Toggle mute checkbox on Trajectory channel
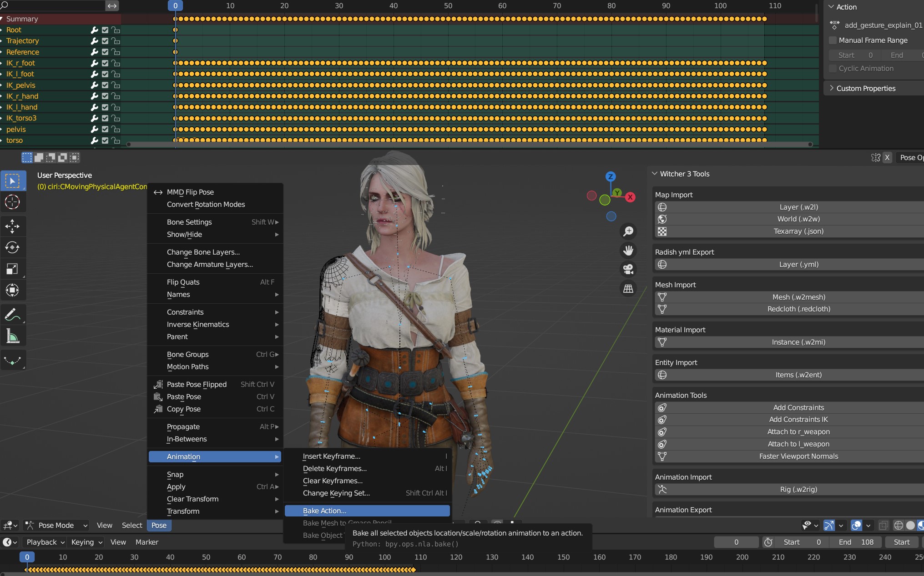 pos(105,41)
